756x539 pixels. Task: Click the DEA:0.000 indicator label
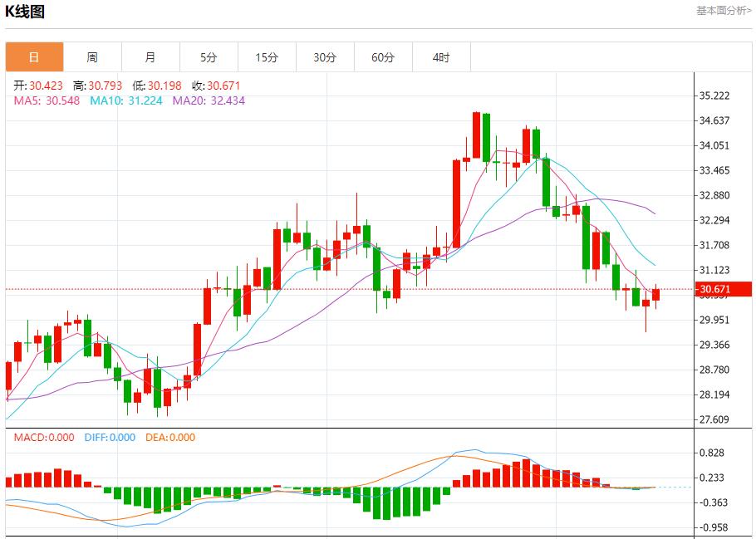click(x=170, y=438)
